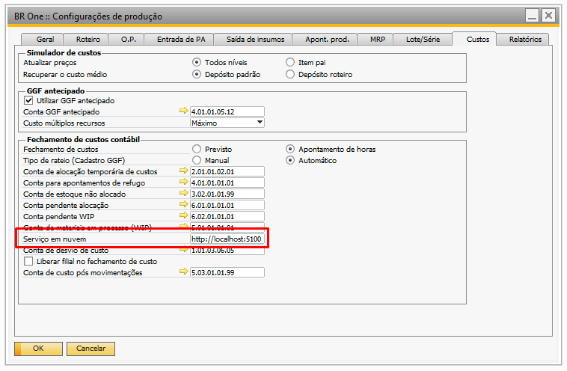Switch to the MRP tab

(376, 39)
